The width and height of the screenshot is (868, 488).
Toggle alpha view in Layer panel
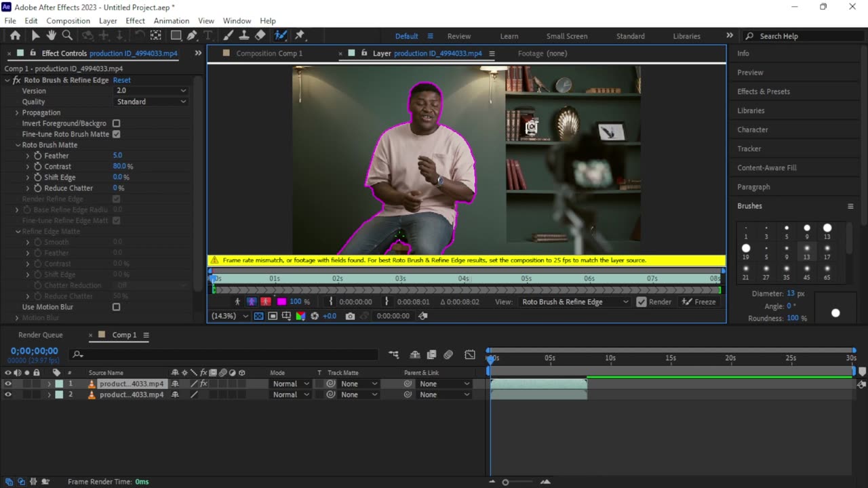point(237,302)
